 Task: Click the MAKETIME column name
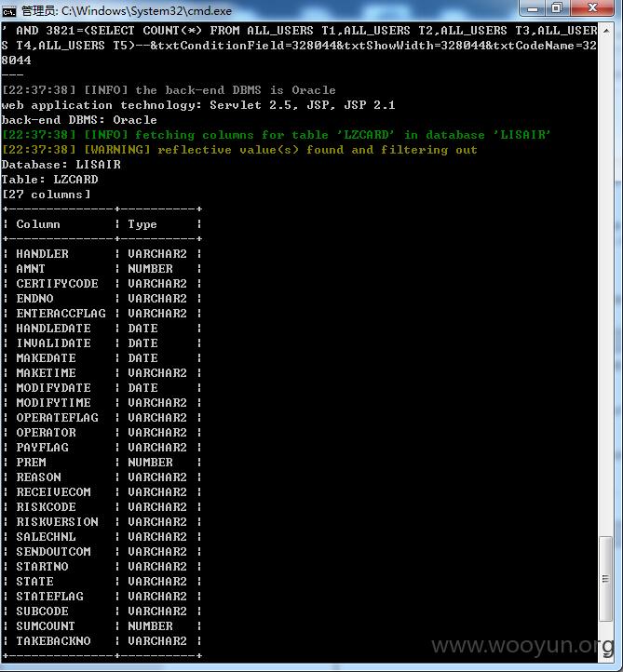point(46,373)
